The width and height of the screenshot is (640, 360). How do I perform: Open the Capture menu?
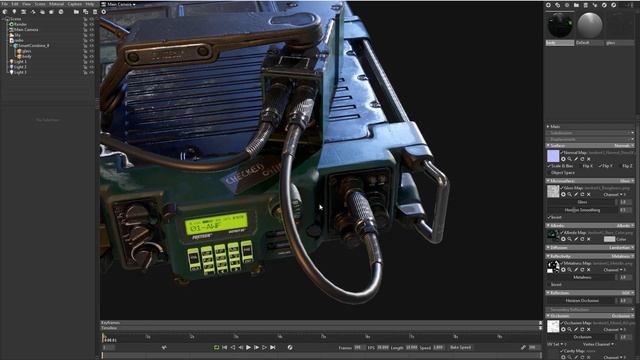coord(75,4)
